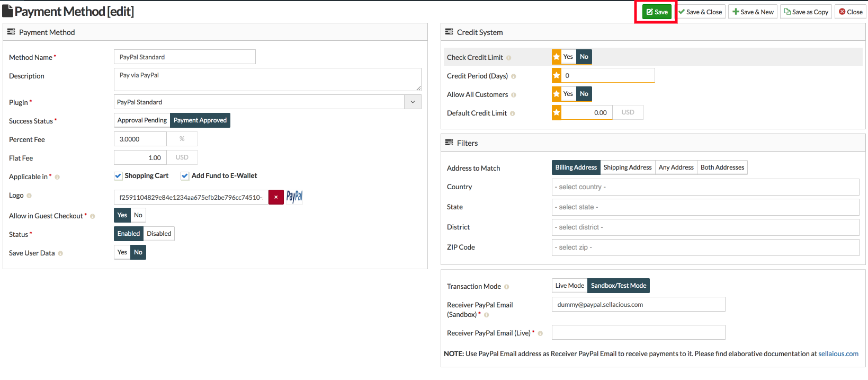Open the select country dropdown

[x=705, y=187]
